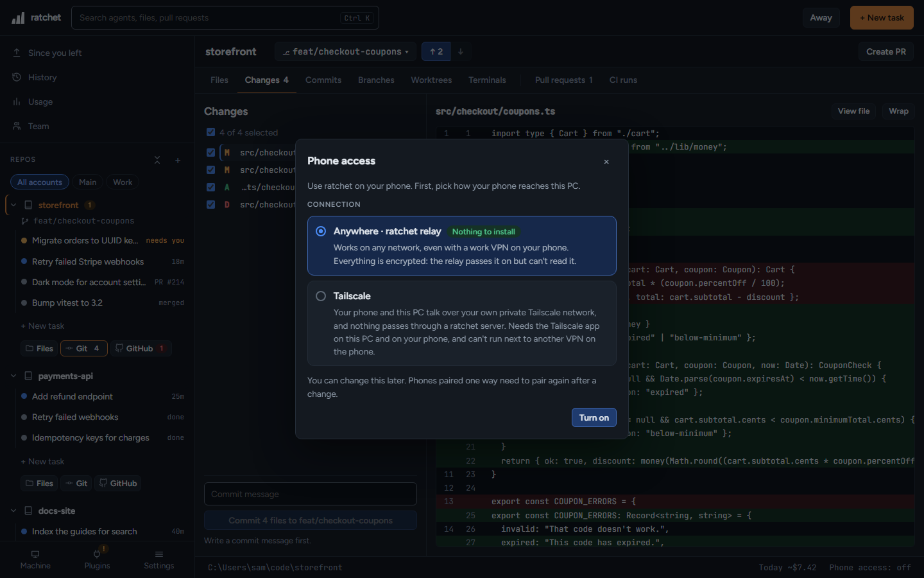Click the ratchet logo icon
Viewport: 924px width, 578px height.
(x=18, y=18)
